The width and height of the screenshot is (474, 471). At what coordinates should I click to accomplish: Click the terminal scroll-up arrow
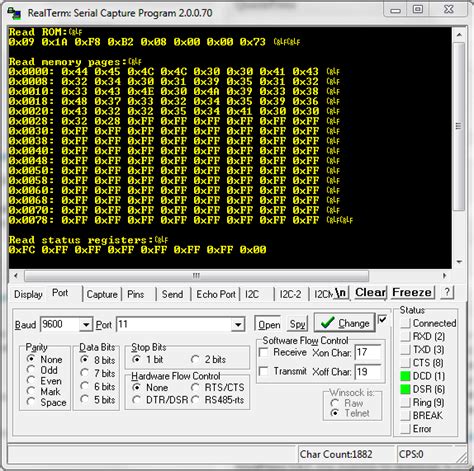[x=459, y=35]
